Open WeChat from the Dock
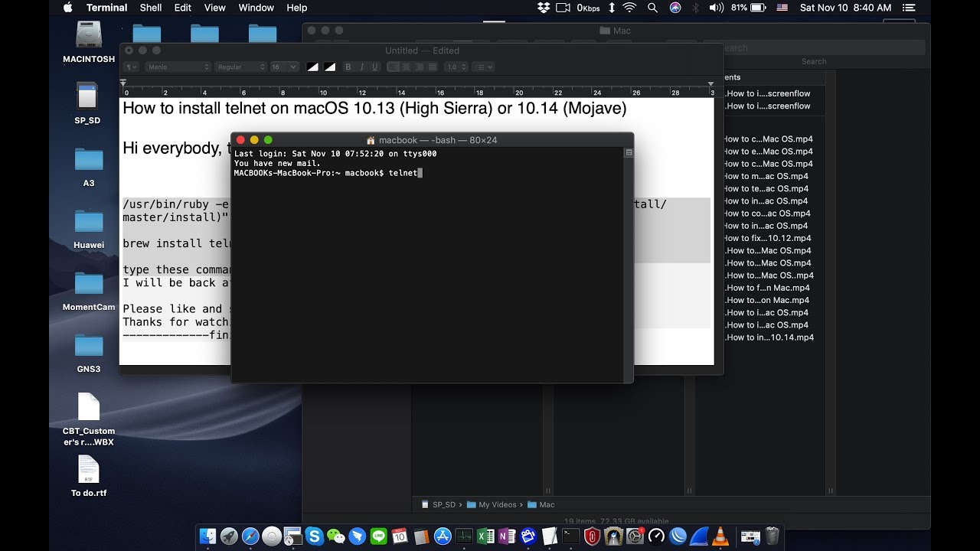Image resolution: width=980 pixels, height=551 pixels. (x=335, y=536)
